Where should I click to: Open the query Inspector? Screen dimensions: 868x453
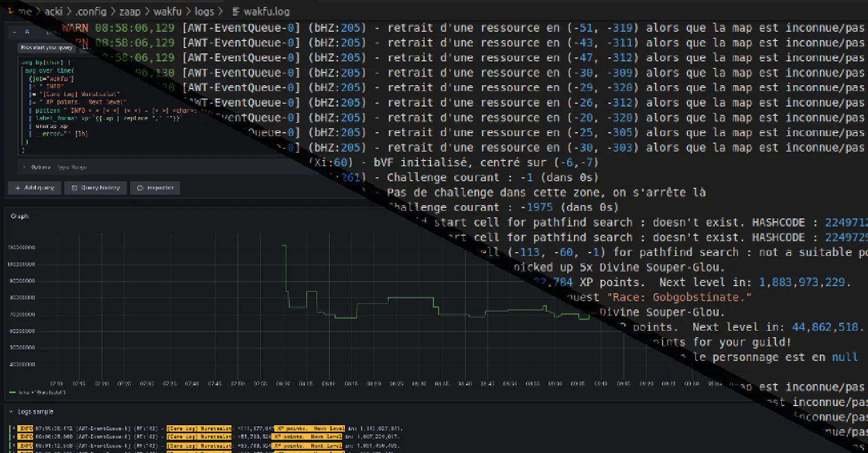pos(155,188)
